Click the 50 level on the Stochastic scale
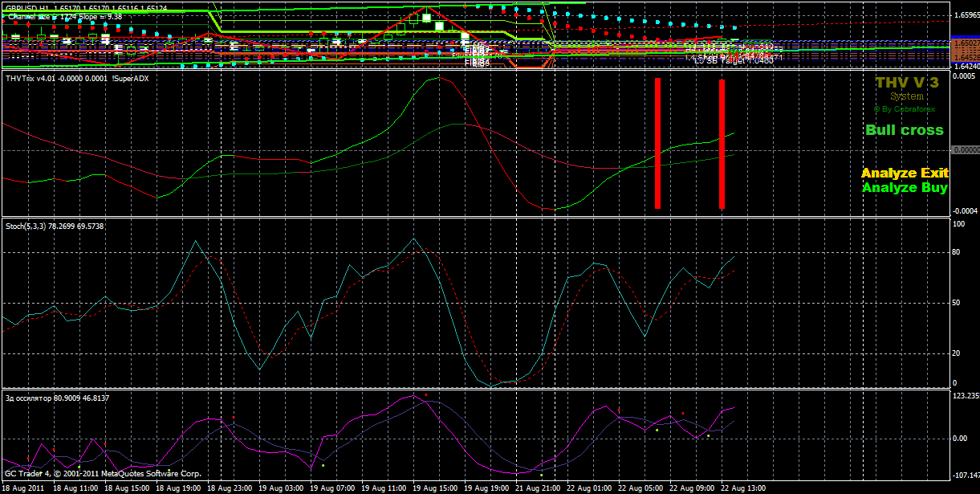Screen dimensions: 980x494 click(957, 303)
